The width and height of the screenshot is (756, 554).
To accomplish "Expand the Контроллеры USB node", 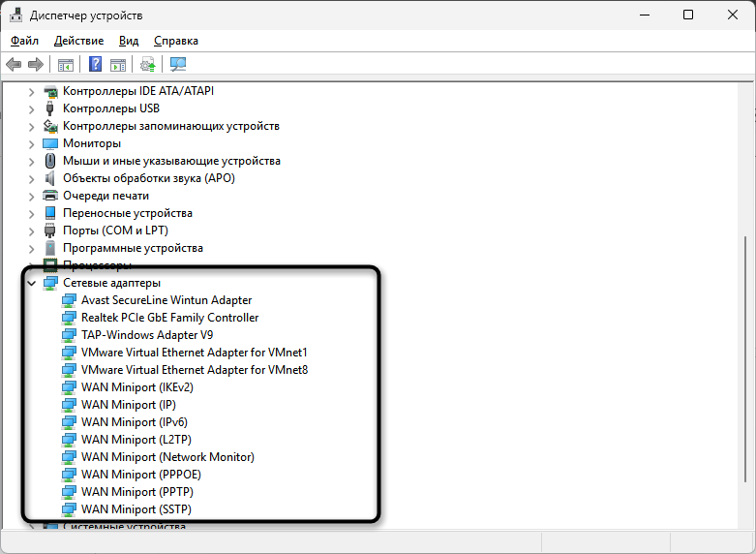I will (31, 109).
